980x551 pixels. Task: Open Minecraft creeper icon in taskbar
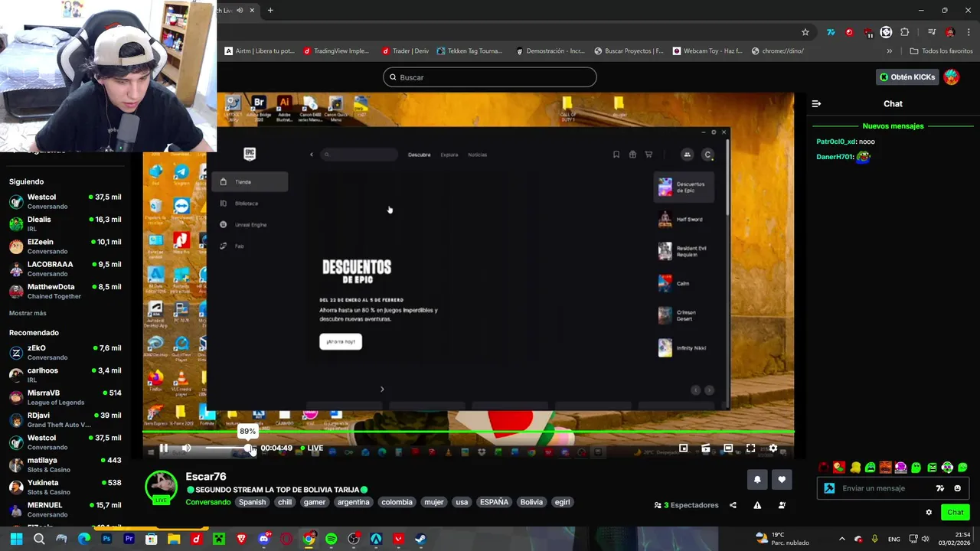(219, 539)
